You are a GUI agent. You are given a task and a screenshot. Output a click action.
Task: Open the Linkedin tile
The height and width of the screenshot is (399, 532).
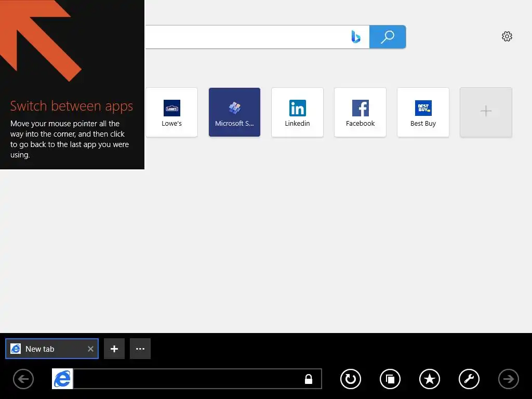[x=297, y=112]
